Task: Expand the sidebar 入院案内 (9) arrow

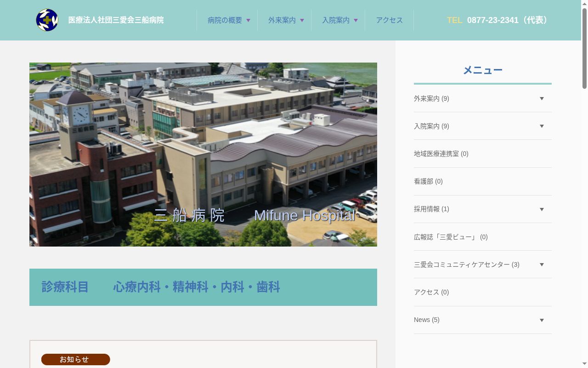Action: coord(542,126)
